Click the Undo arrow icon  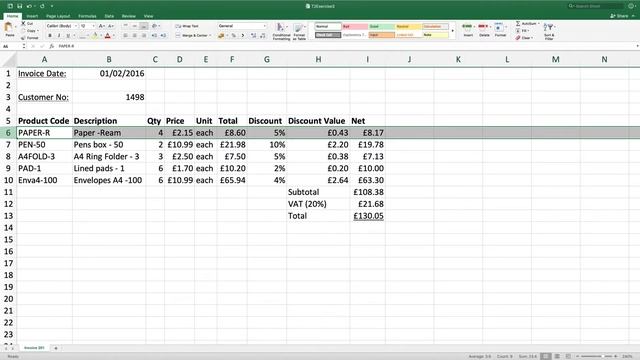(29, 6)
